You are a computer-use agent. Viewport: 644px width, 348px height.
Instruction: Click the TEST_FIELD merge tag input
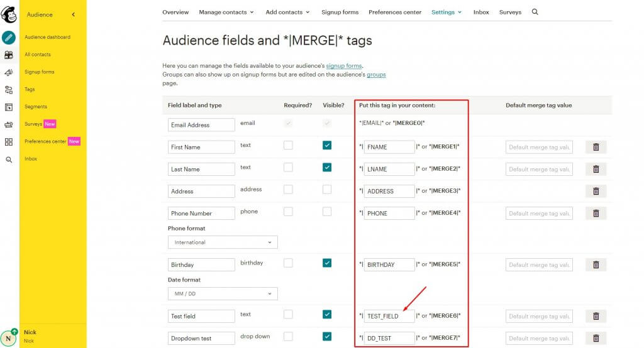[389, 316]
